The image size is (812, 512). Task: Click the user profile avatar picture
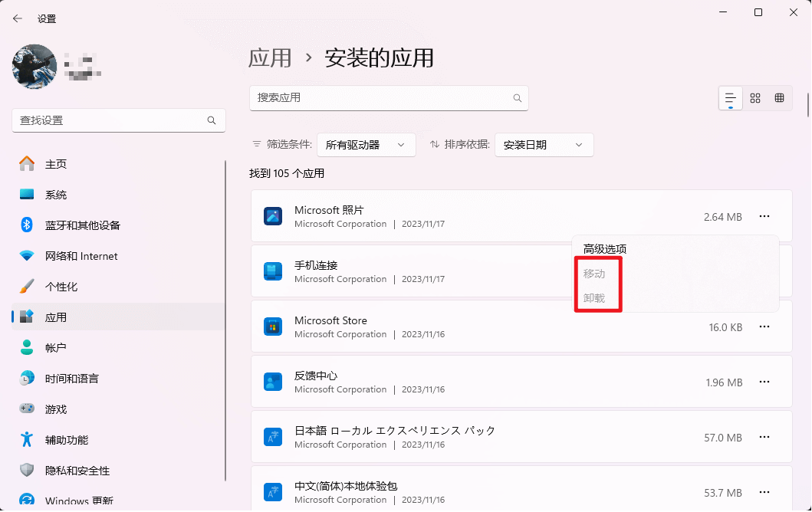(34, 67)
